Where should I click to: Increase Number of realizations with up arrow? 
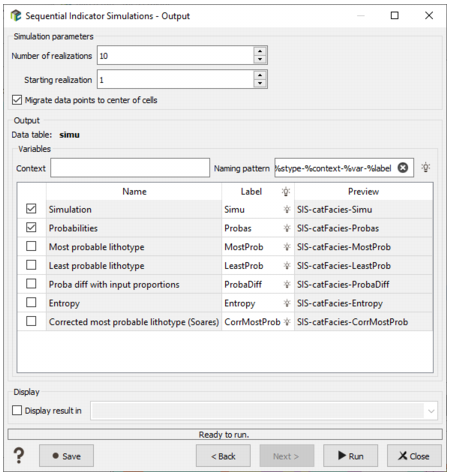(x=260, y=51)
